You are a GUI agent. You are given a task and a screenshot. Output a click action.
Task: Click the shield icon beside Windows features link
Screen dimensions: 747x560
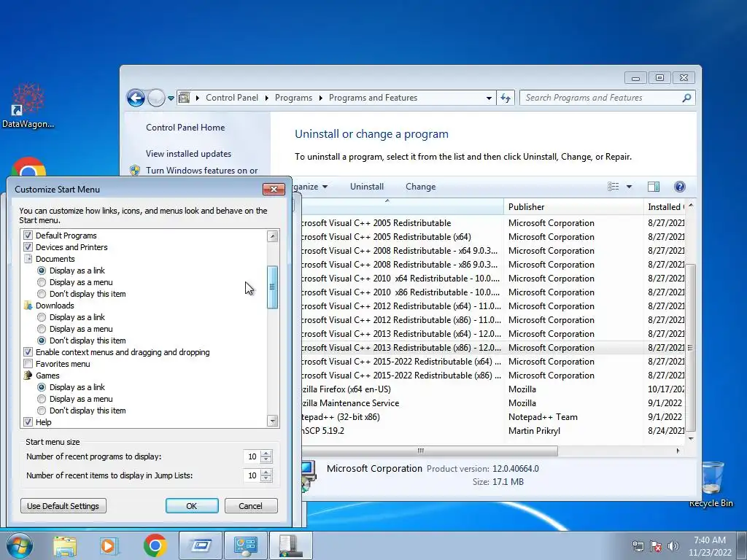[135, 171]
